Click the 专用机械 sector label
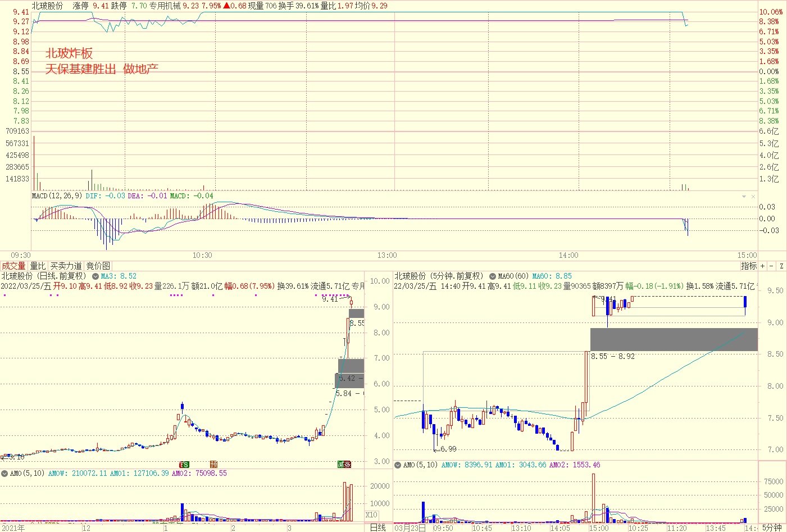The image size is (787, 532). point(165,6)
